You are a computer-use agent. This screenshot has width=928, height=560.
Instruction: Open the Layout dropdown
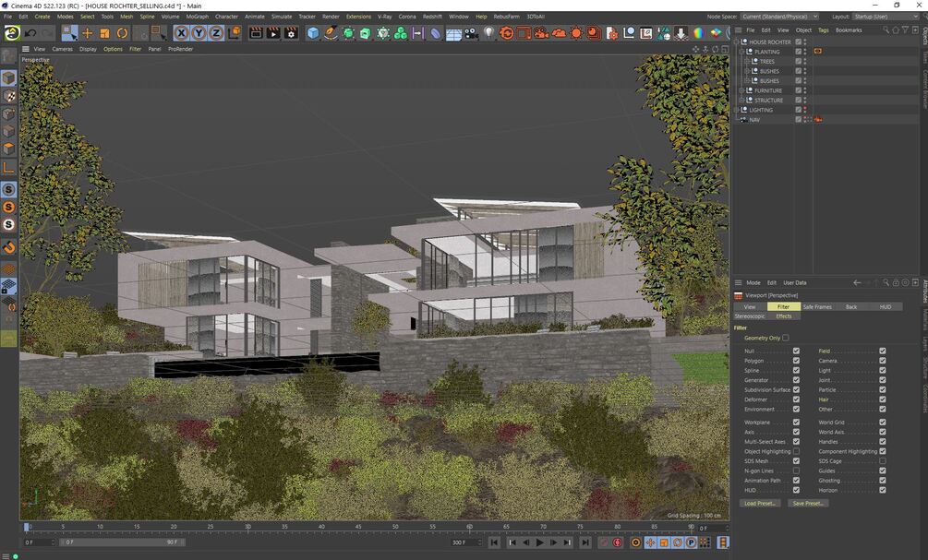[x=886, y=17]
